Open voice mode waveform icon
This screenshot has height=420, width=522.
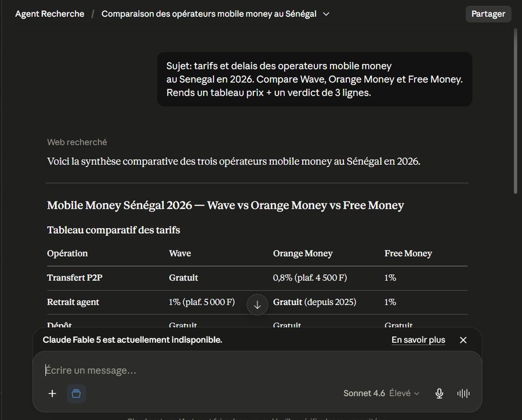point(463,393)
